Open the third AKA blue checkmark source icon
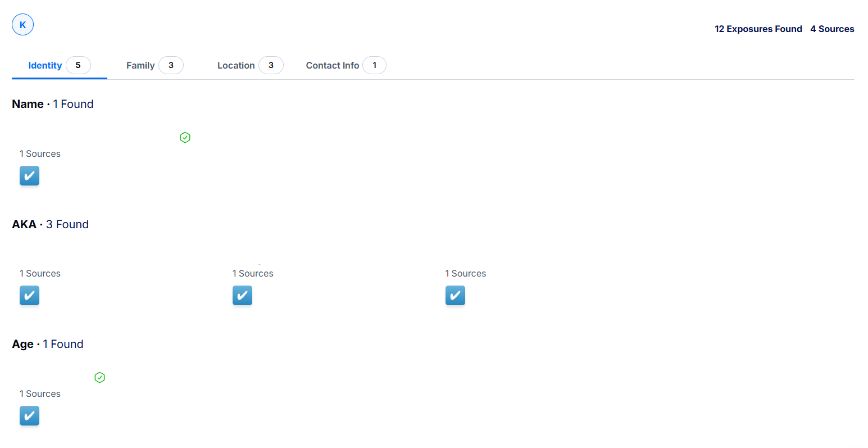 coord(455,296)
